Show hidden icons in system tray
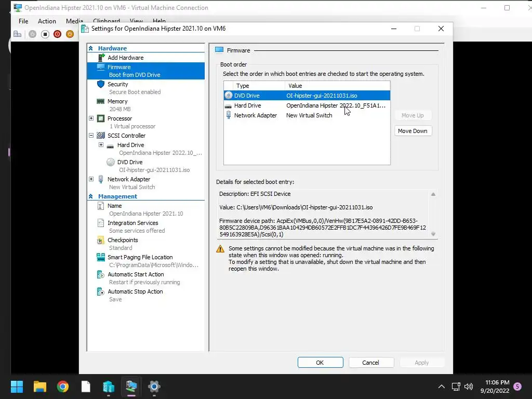This screenshot has width=532, height=399. tap(442, 387)
